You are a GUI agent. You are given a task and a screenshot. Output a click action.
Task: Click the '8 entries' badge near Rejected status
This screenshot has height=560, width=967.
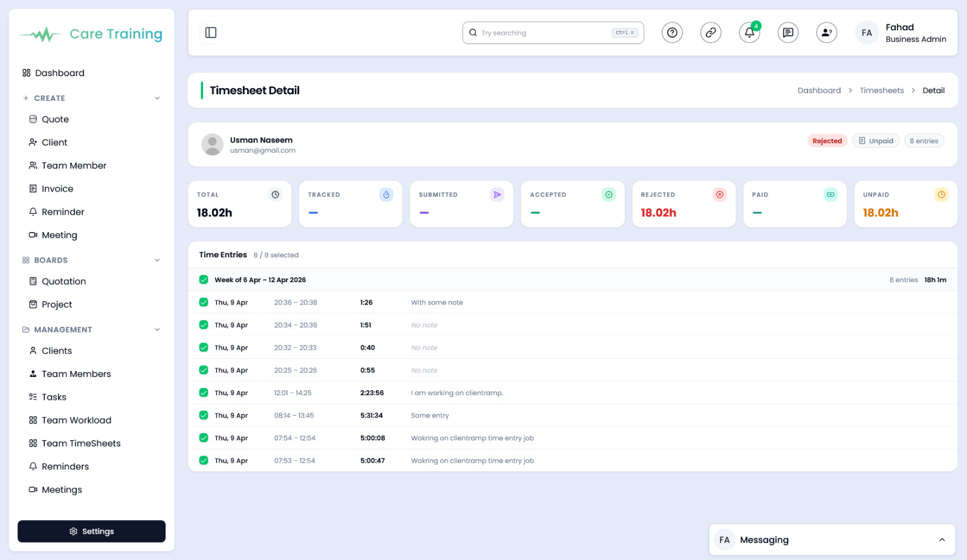923,140
